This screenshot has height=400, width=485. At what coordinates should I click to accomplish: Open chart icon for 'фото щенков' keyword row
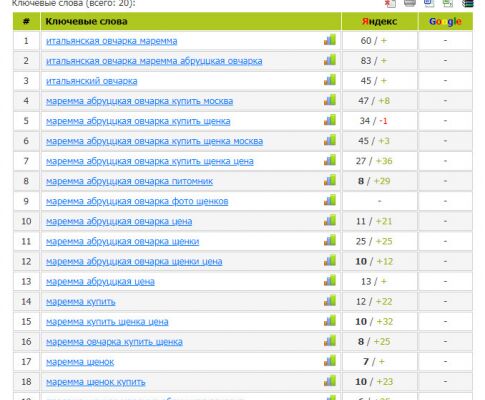click(x=330, y=201)
